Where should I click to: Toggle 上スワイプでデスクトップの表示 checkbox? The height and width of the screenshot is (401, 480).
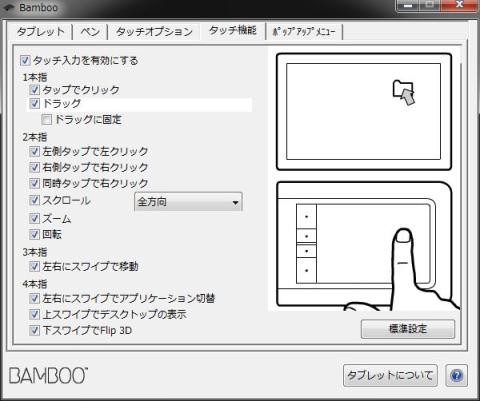[x=35, y=314]
